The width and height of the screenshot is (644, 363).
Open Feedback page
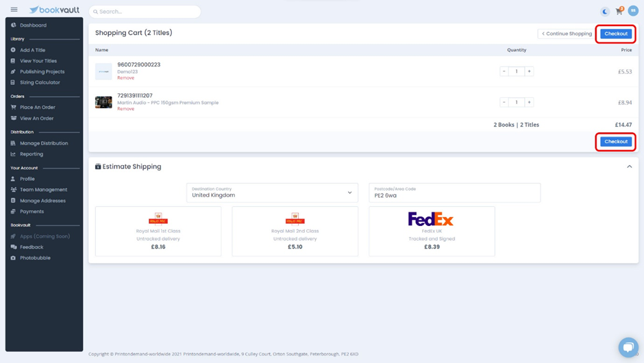(x=32, y=247)
